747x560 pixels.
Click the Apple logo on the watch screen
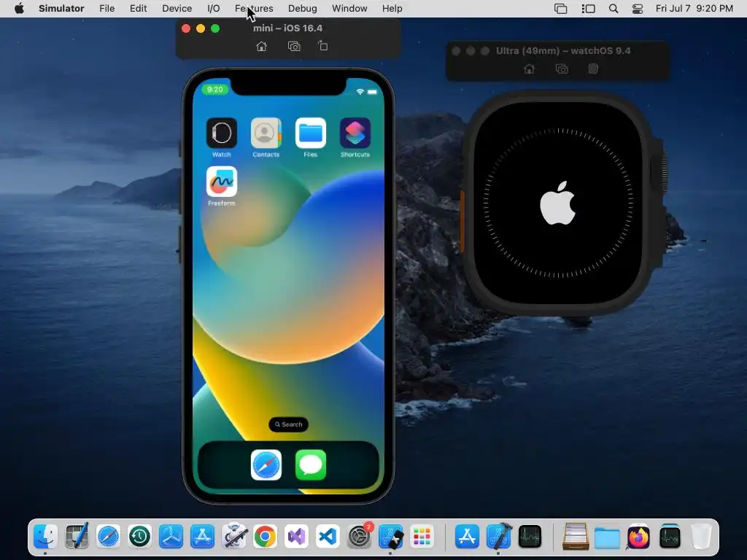pos(558,203)
